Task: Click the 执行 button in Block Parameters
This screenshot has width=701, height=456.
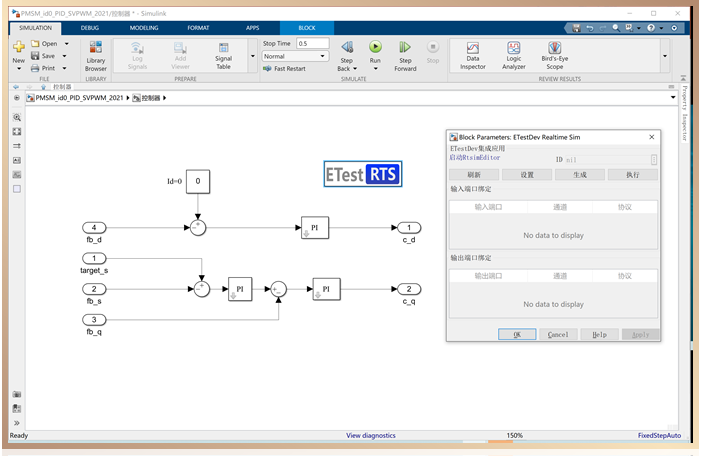Action: pyautogui.click(x=633, y=175)
